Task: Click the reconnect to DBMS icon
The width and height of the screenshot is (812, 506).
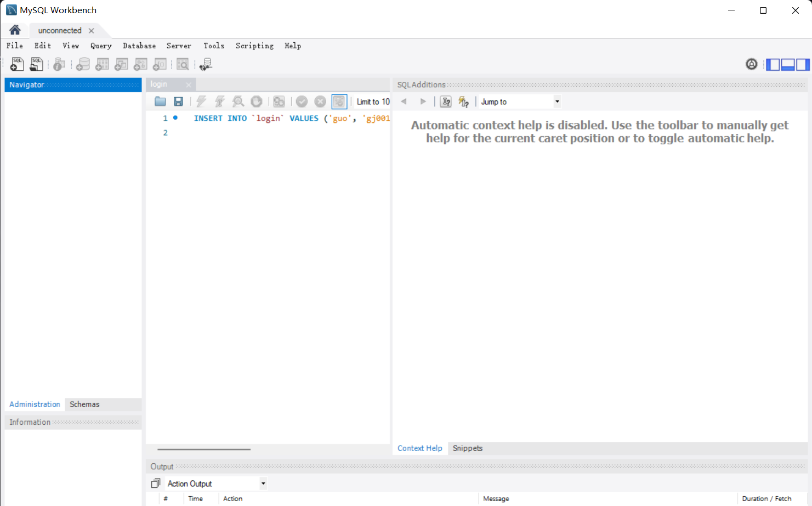Action: tap(206, 64)
